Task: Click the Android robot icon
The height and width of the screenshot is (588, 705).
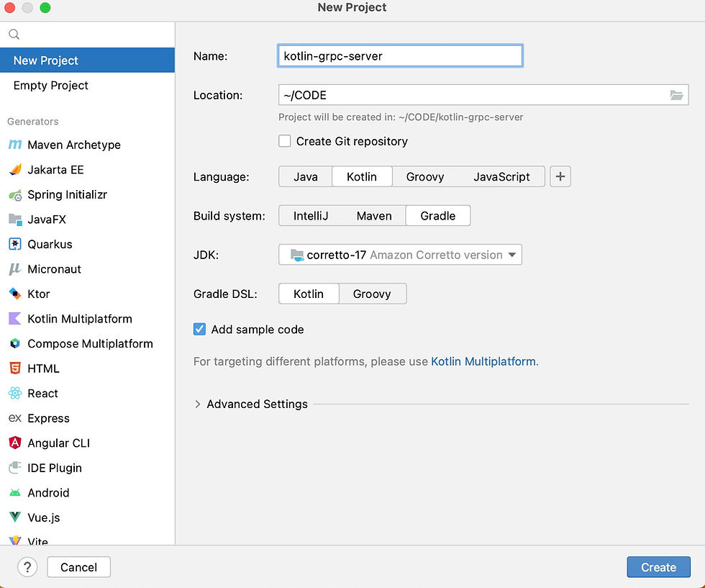Action: (15, 492)
